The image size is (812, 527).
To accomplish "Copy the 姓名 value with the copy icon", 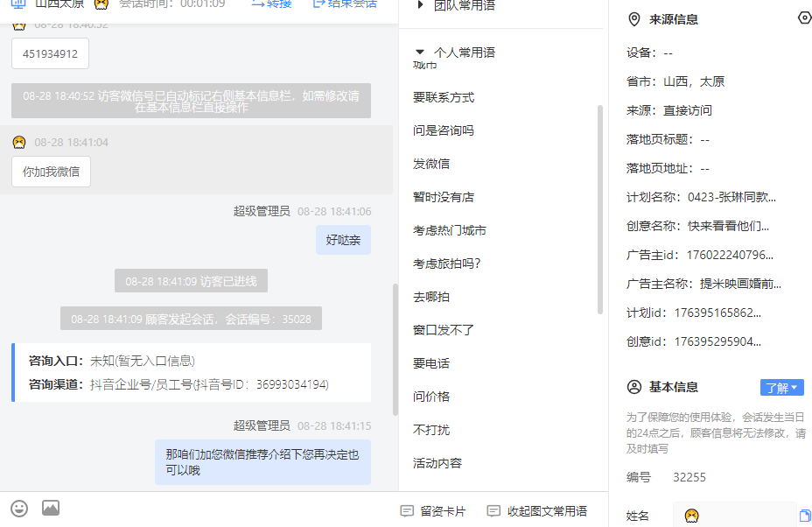I will pyautogui.click(x=805, y=516).
